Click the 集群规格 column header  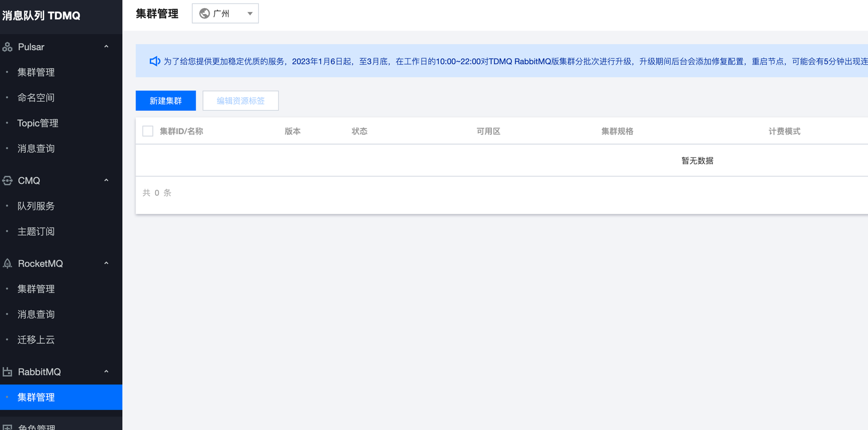(x=617, y=131)
